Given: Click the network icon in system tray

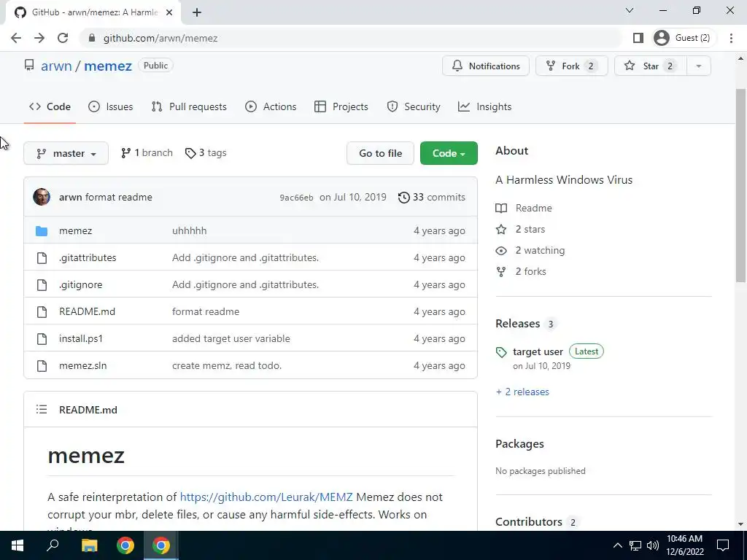Looking at the screenshot, I should pyautogui.click(x=635, y=545).
